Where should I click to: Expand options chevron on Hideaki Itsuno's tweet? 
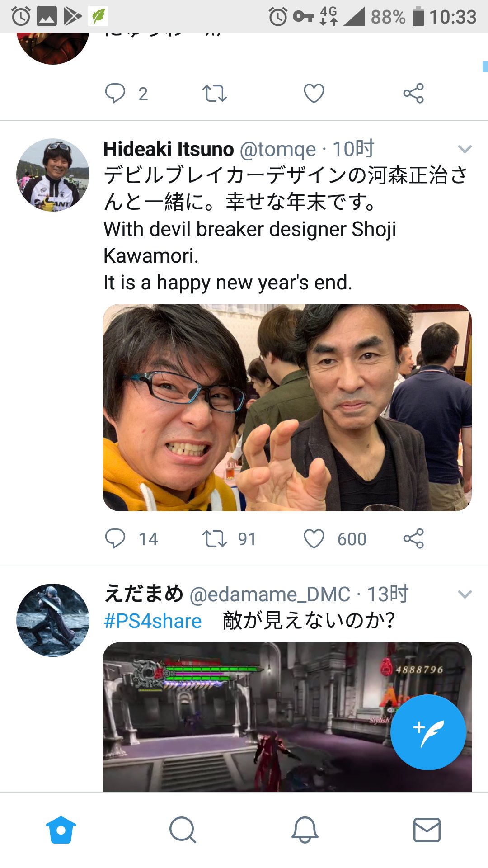coord(465,149)
